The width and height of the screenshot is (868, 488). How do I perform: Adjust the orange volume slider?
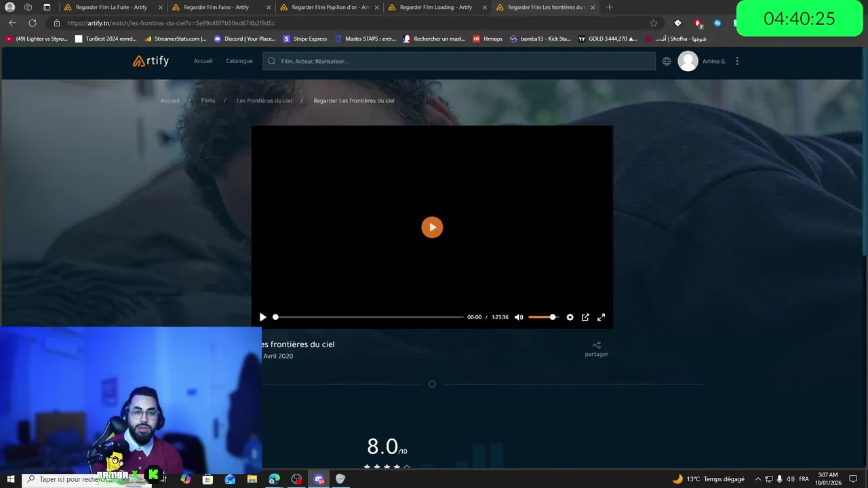(542, 317)
